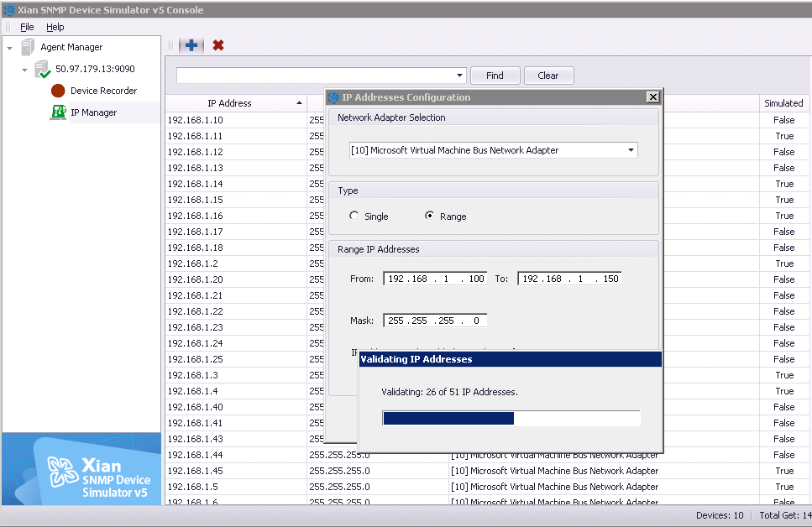Click the Clear button
The image size is (812, 527).
click(x=548, y=76)
